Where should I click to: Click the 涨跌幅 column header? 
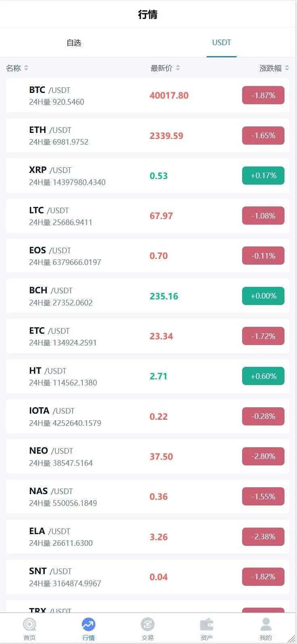pos(270,68)
